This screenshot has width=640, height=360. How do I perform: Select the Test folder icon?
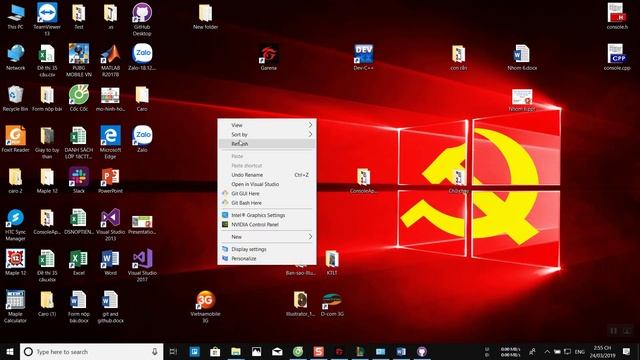(x=79, y=16)
